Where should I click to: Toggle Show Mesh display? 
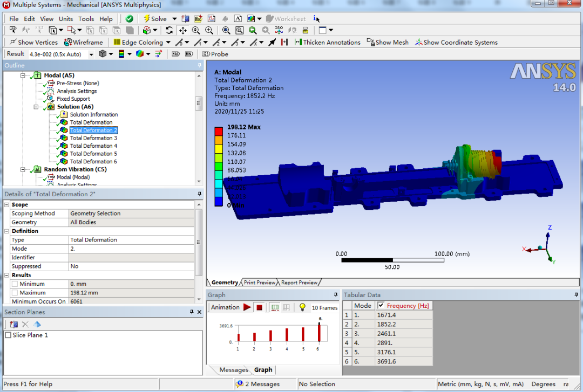[x=387, y=42]
